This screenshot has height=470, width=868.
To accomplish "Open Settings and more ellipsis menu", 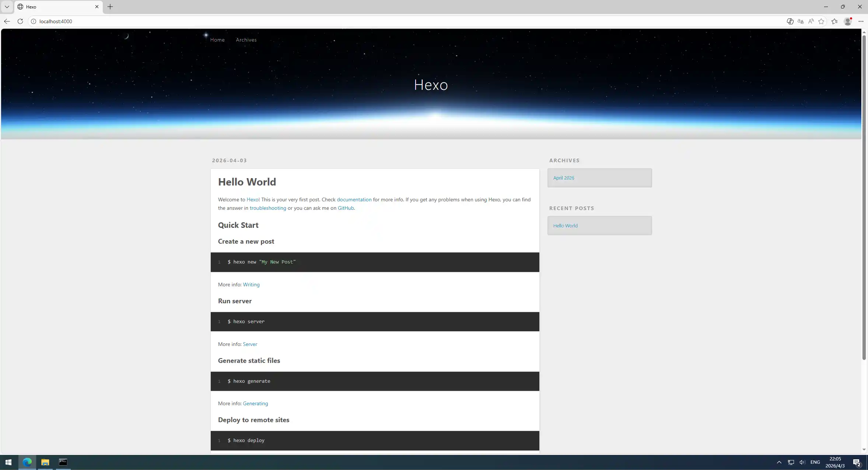I will (861, 21).
